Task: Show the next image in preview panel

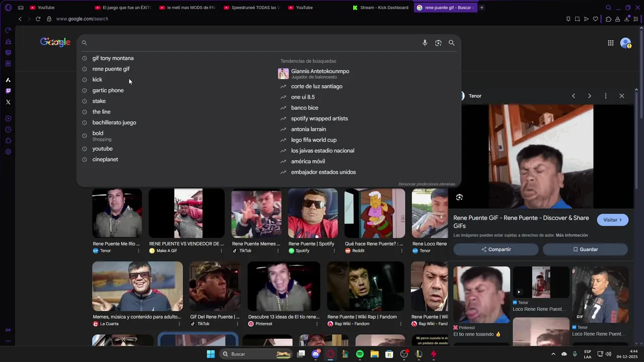Action: tap(589, 96)
